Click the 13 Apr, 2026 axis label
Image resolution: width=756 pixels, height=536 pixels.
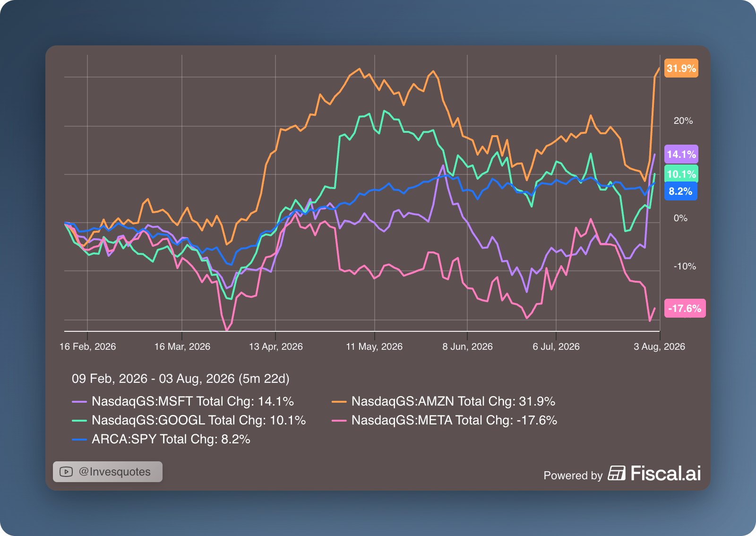(x=276, y=346)
